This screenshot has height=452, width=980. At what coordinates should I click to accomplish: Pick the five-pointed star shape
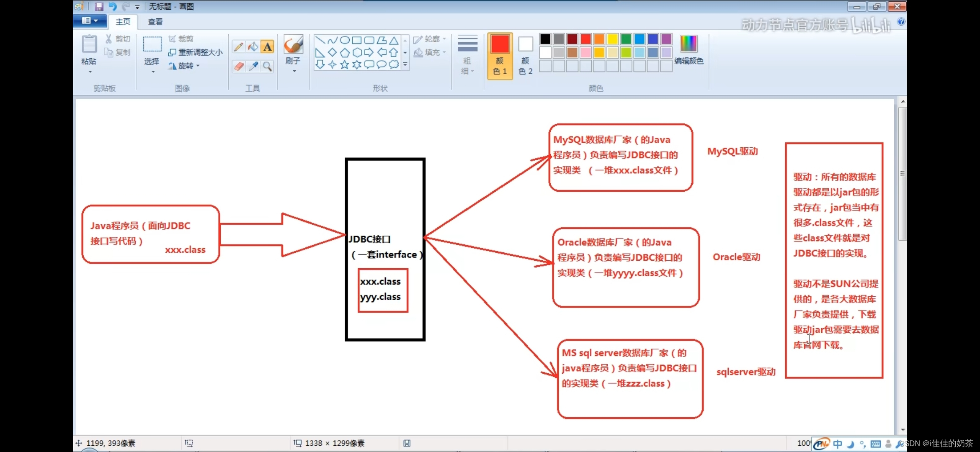pyautogui.click(x=344, y=64)
